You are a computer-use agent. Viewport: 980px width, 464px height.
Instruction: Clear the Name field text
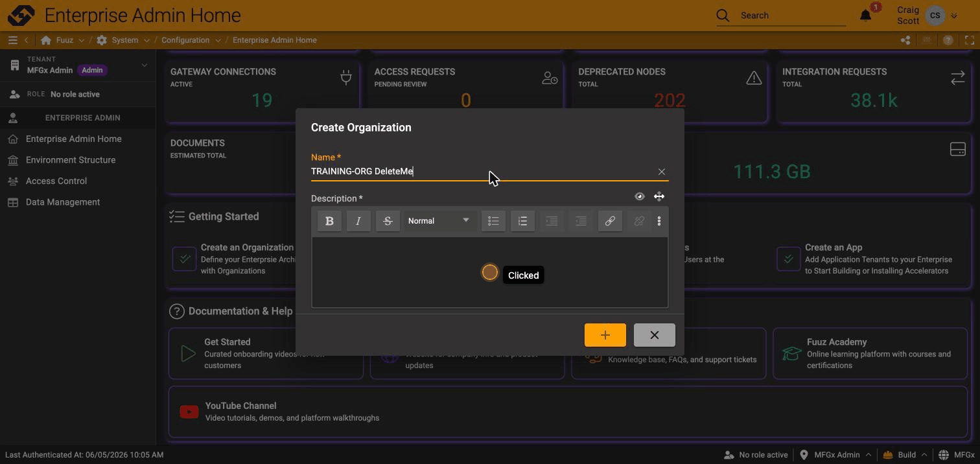(x=662, y=172)
